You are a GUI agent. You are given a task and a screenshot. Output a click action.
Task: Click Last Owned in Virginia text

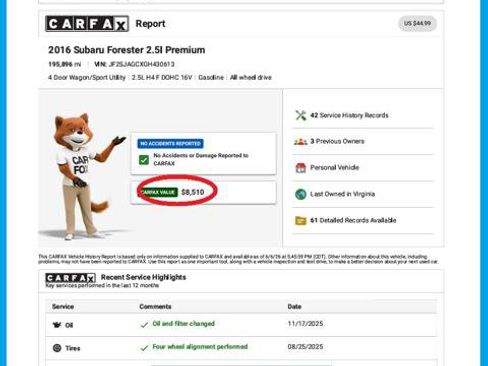coord(343,194)
